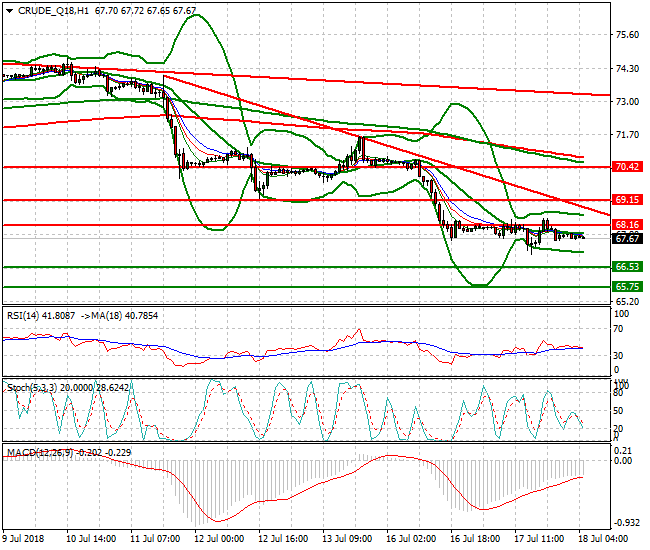This screenshot has width=650, height=550.
Task: Click the 0.21 MACD scale value
Action: tap(623, 451)
